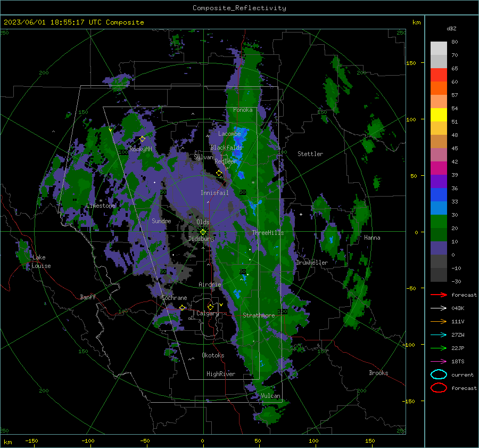Pick the light gray 70-80 dBZ swatch
Screen dimensions: 479x448
[439, 48]
